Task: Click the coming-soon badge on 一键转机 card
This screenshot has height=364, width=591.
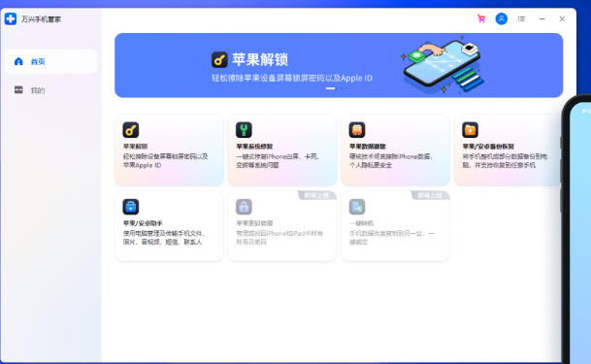Action: point(430,195)
